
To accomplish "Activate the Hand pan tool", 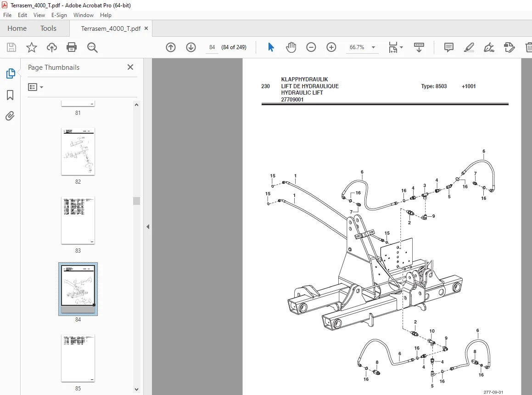I will tap(291, 47).
